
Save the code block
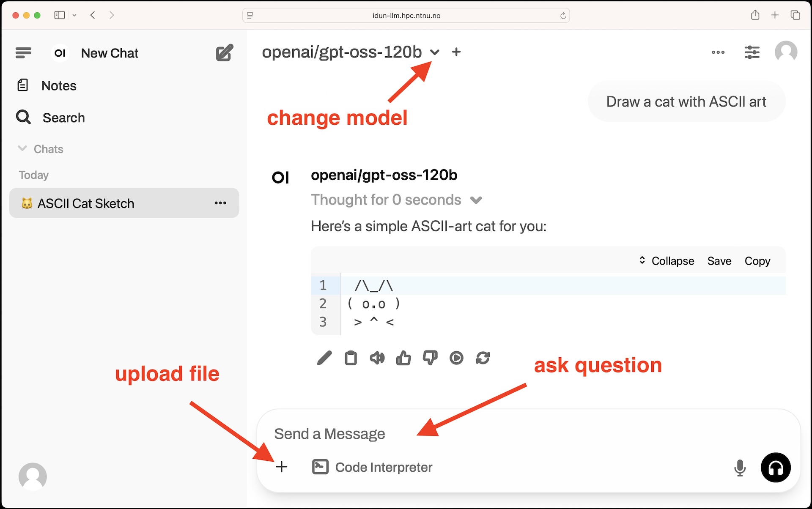[719, 261]
